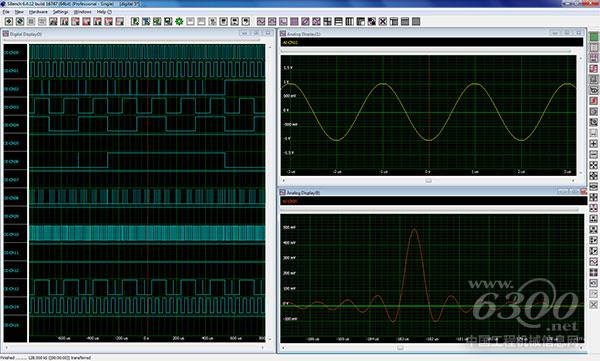Click the slider handle below the sine wave display
This screenshot has height=361, width=600.
point(429,181)
